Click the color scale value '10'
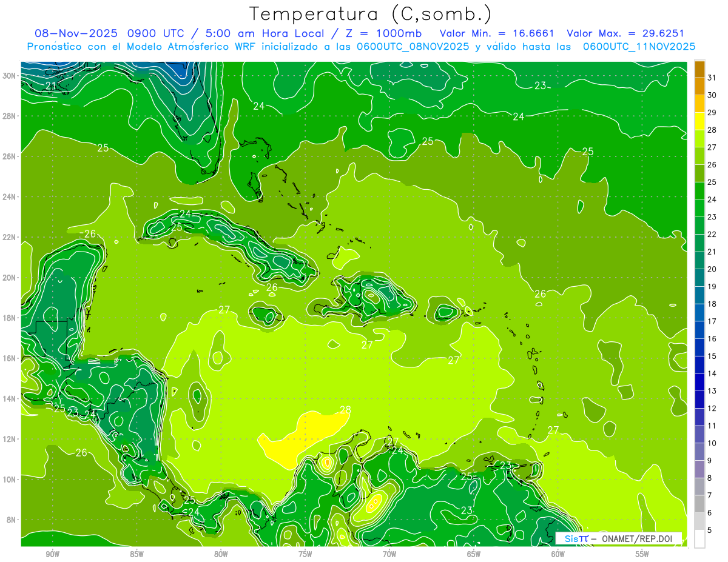 pyautogui.click(x=712, y=443)
